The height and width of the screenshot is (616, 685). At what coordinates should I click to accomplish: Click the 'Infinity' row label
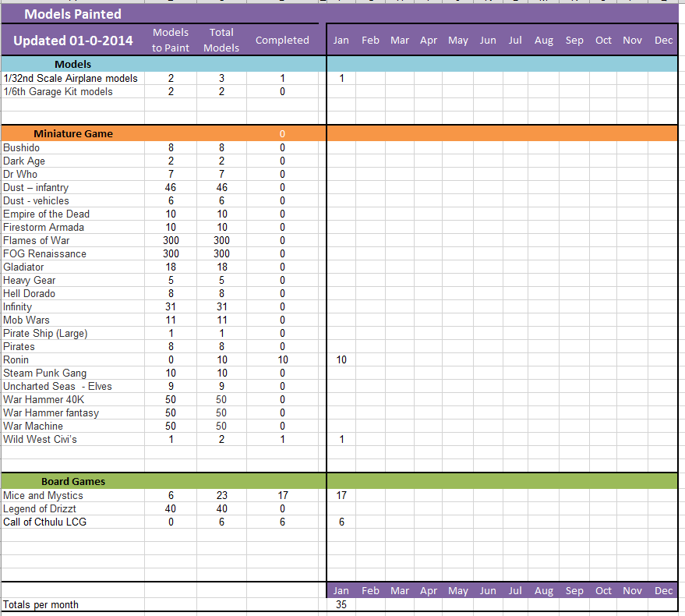73,307
